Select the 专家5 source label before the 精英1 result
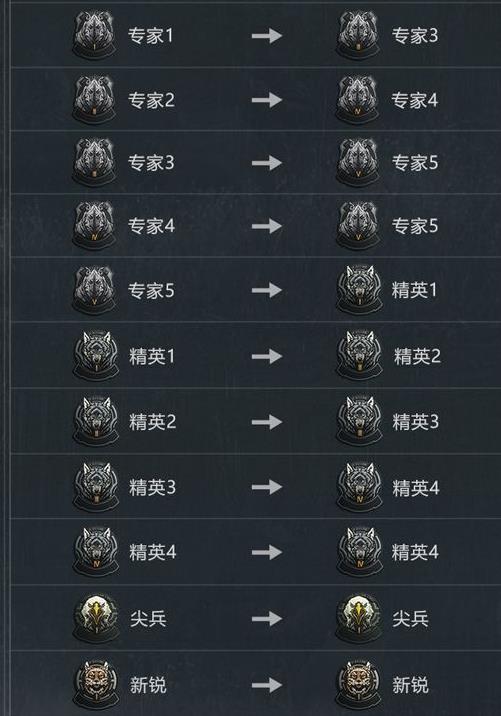The width and height of the screenshot is (501, 716). pyautogui.click(x=151, y=290)
